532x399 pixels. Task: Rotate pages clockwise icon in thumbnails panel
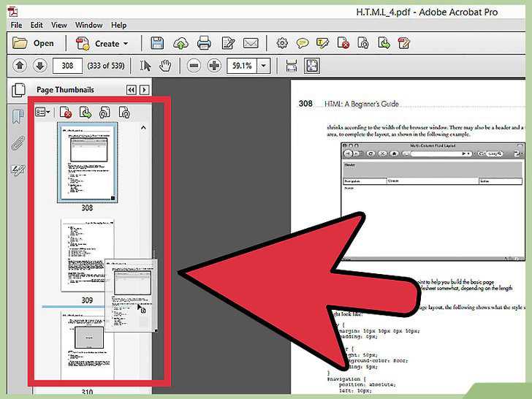[x=124, y=113]
